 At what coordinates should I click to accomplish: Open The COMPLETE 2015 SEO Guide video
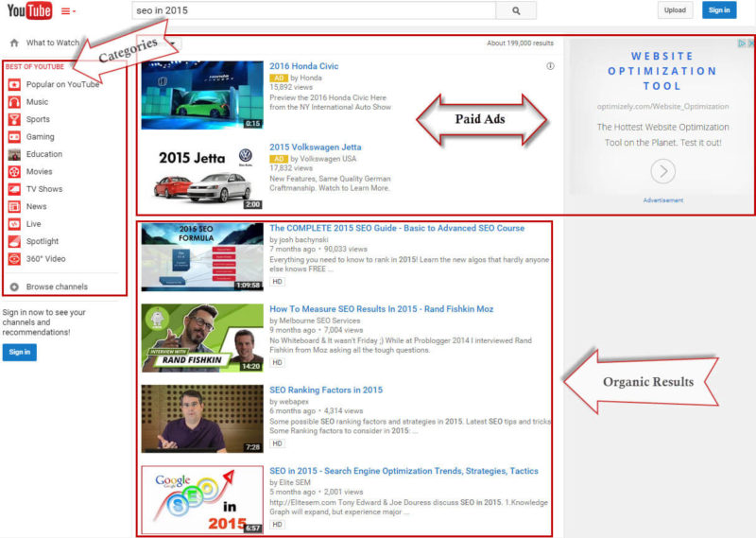tap(397, 228)
